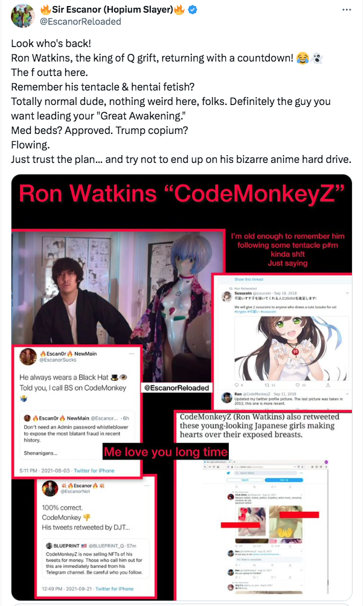Open the three-dot menu on EscanorSucks tweet
This screenshot has width=364, height=606.
pyautogui.click(x=132, y=354)
